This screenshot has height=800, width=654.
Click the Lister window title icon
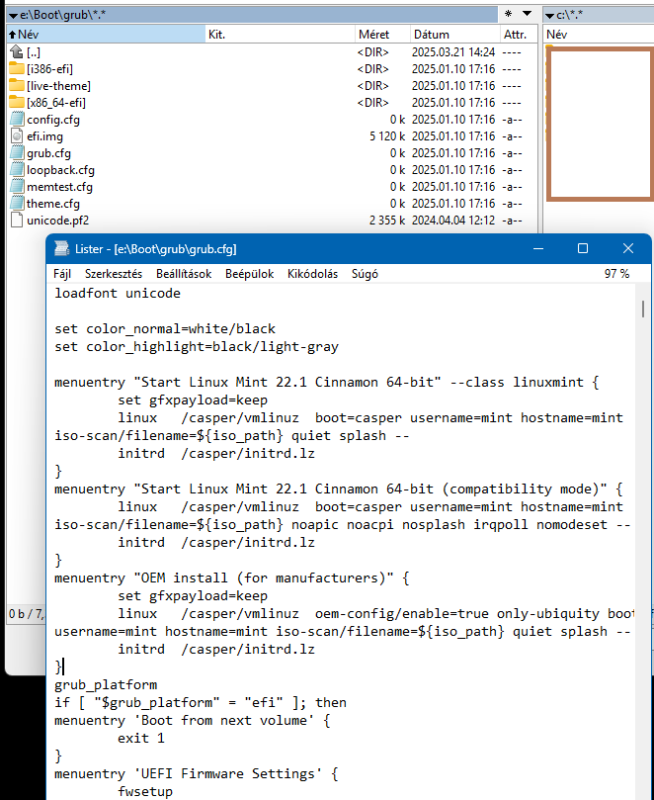pyautogui.click(x=62, y=248)
